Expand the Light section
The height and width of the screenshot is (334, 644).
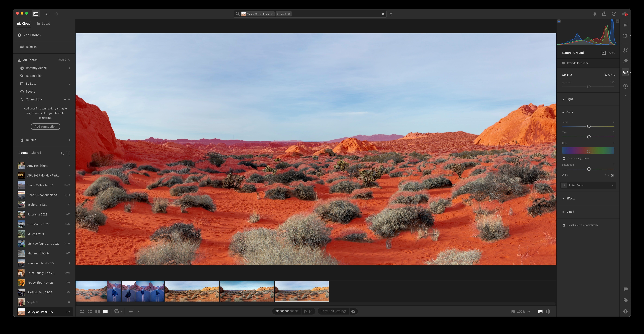pyautogui.click(x=569, y=99)
